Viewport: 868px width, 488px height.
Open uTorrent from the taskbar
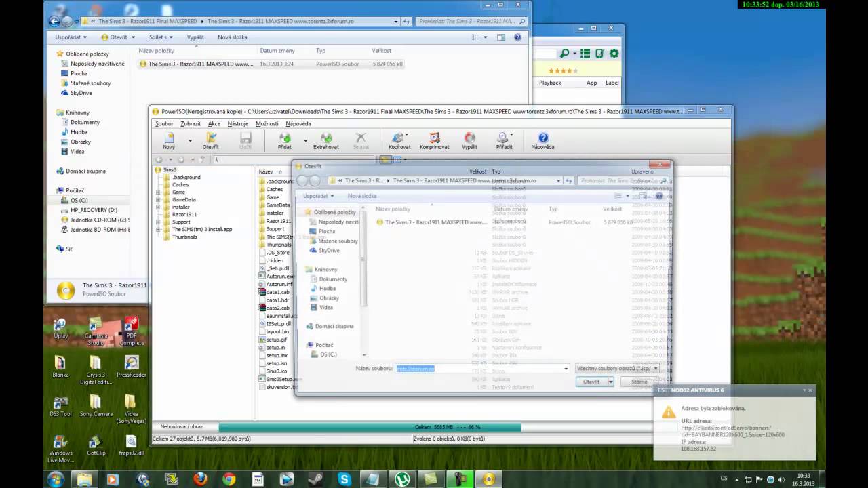pyautogui.click(x=401, y=479)
